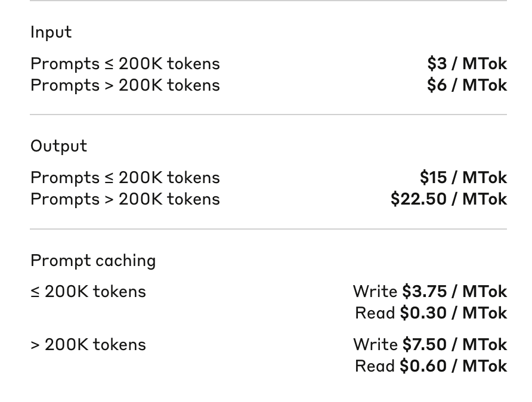
Task: Select the Output "Prompts ≤ 200K tokens" label
Action: click(x=125, y=178)
